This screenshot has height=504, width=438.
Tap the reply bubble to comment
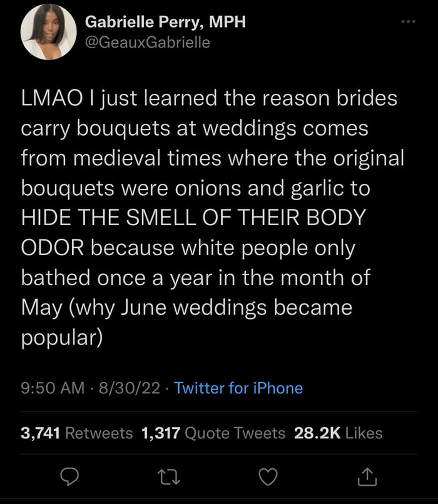tap(69, 478)
